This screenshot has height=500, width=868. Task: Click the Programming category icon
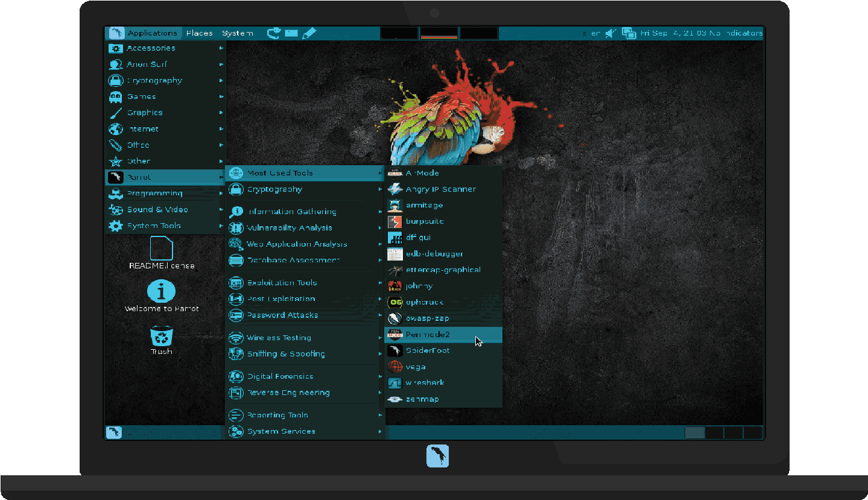tap(115, 194)
